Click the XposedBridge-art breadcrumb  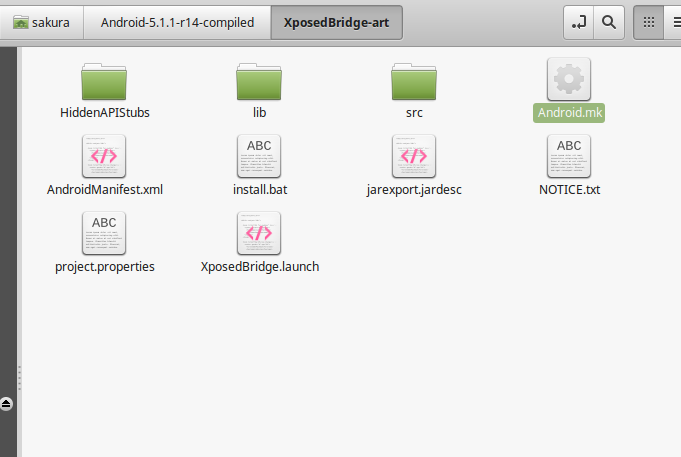(337, 23)
